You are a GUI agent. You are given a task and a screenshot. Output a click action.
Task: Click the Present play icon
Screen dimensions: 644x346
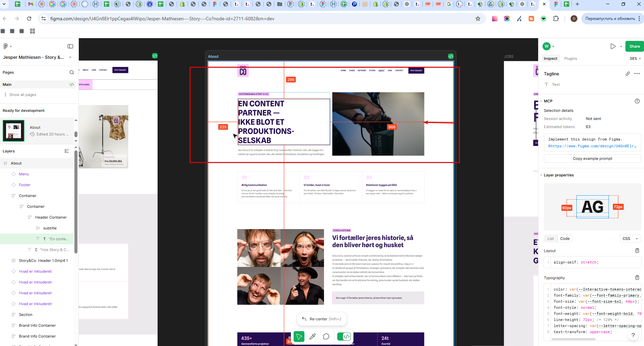tap(613, 46)
